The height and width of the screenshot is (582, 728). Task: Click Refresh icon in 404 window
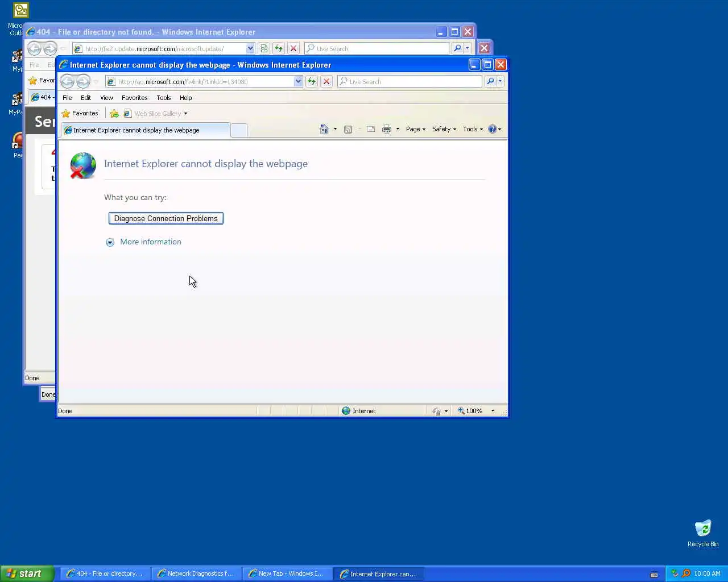click(279, 49)
